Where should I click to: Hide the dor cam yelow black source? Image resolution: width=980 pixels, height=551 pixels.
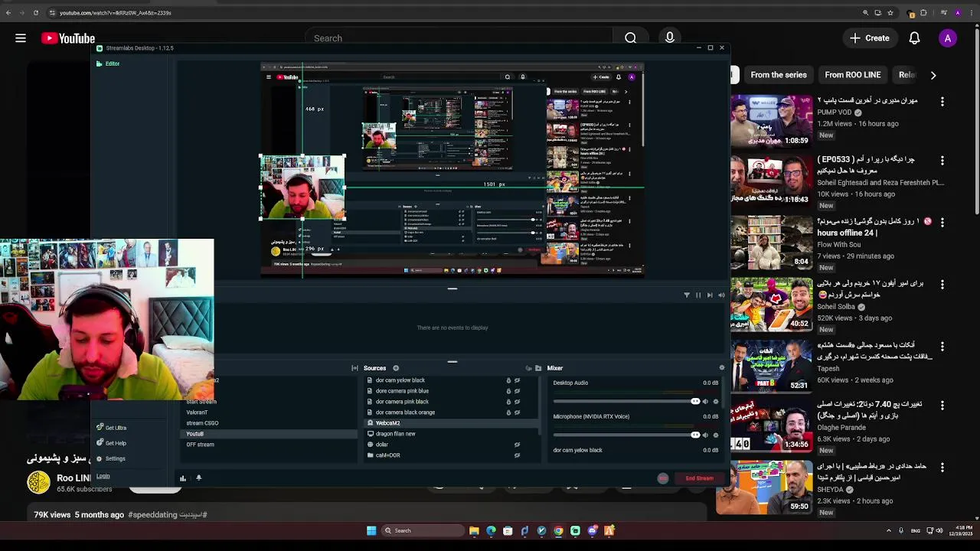[x=518, y=380]
